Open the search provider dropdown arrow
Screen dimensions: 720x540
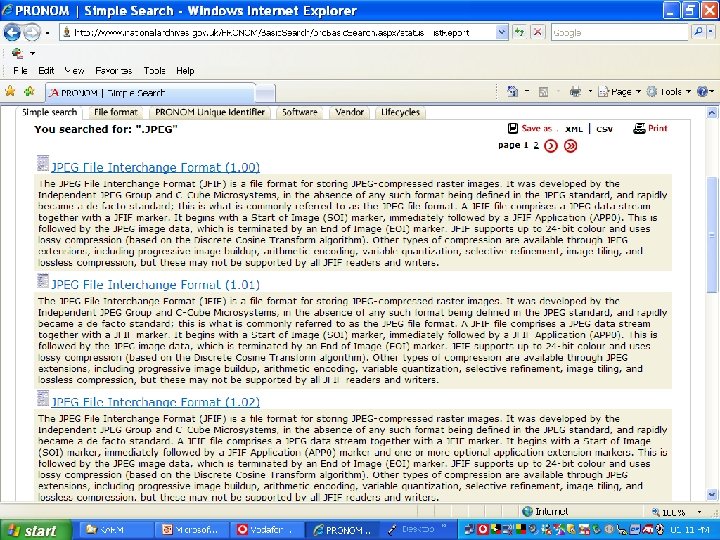click(710, 32)
